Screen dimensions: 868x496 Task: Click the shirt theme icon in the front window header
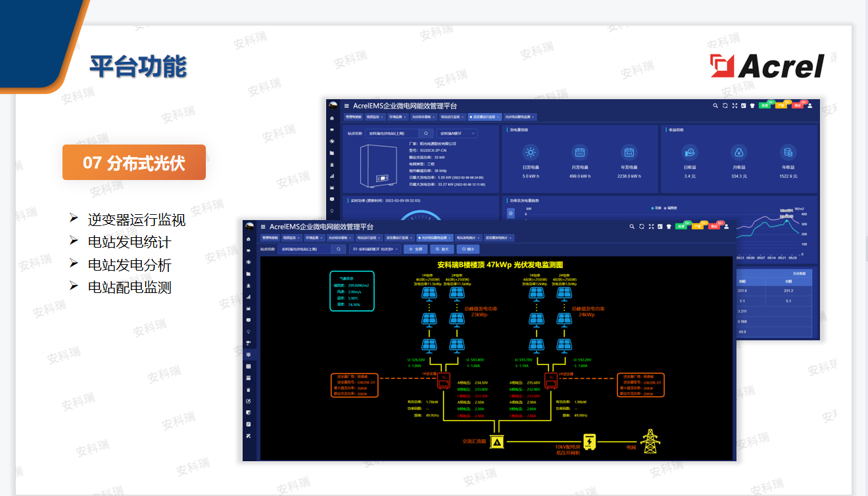[x=668, y=227]
